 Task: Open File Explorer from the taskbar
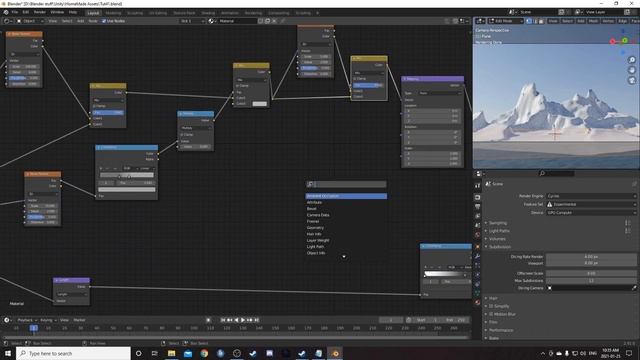coord(171,353)
